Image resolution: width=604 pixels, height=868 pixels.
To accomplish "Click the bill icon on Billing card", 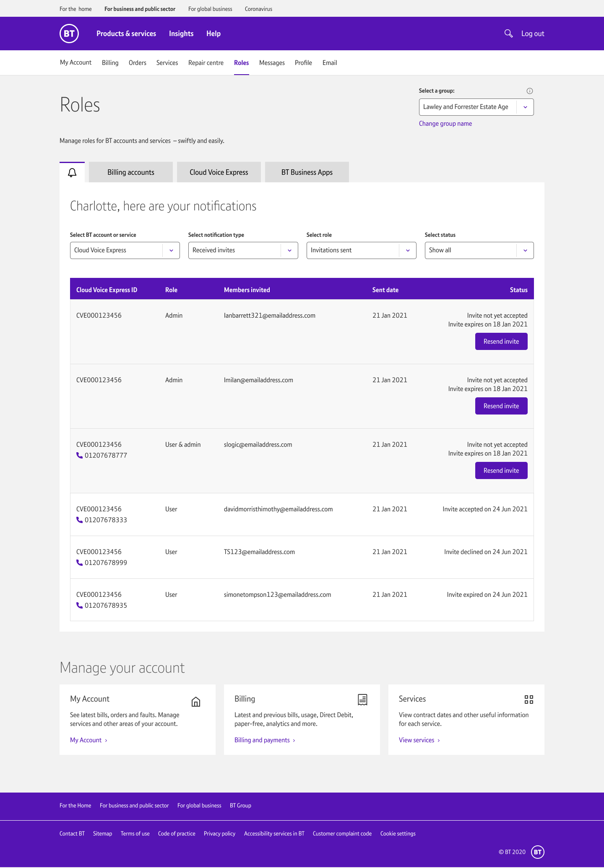I will click(x=362, y=700).
